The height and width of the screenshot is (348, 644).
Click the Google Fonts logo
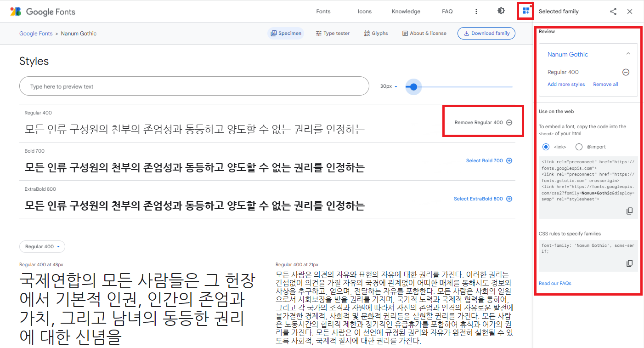43,11
